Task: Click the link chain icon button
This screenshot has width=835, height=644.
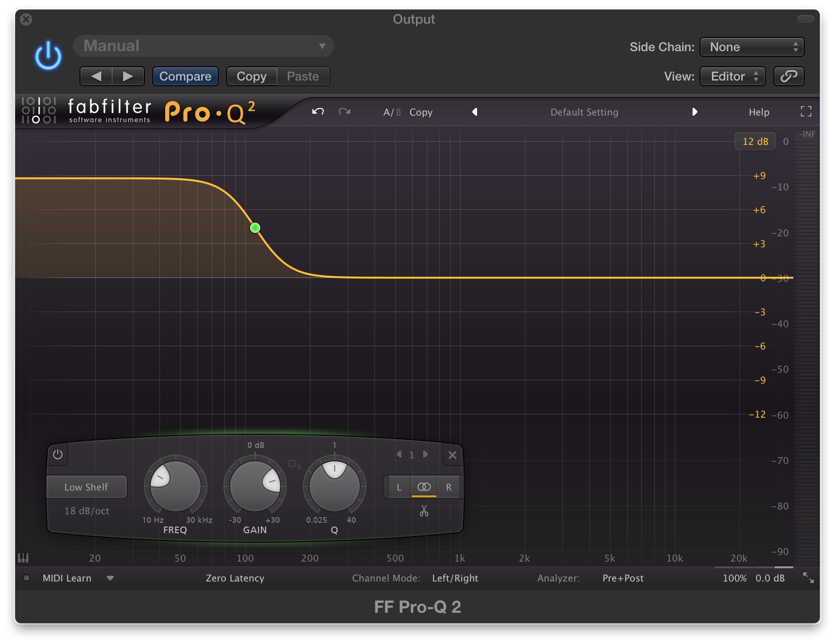Action: [789, 76]
